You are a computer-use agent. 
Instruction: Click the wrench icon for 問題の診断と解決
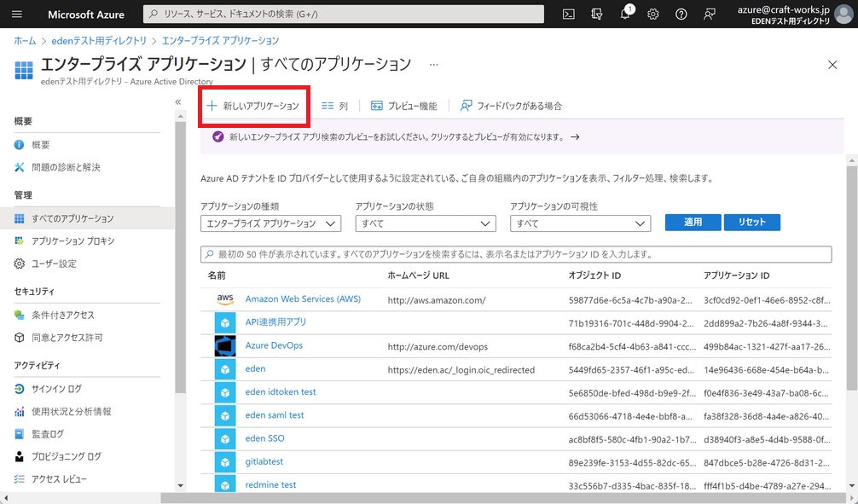pyautogui.click(x=19, y=167)
